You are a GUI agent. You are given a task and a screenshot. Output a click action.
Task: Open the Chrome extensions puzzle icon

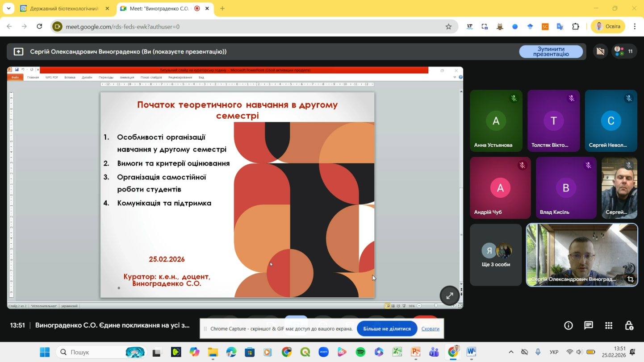pyautogui.click(x=575, y=27)
